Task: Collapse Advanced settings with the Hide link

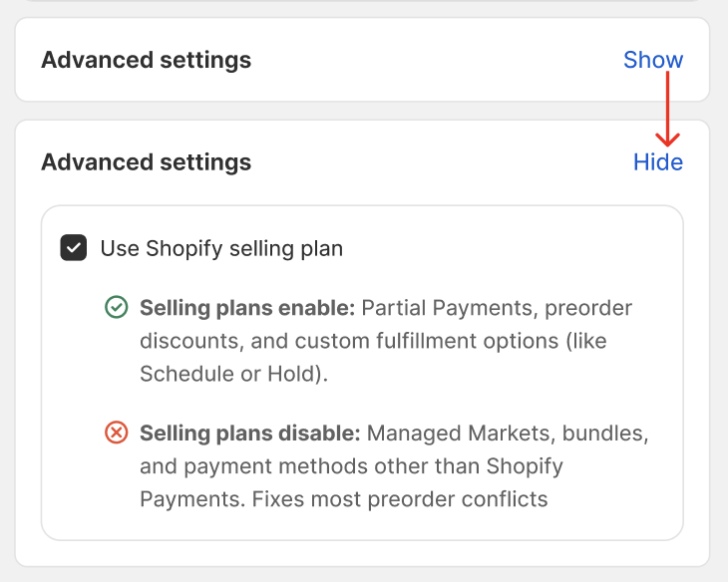Action: tap(658, 162)
